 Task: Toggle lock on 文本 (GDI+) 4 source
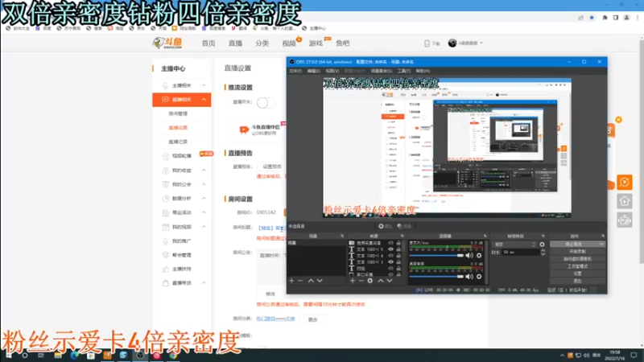(x=398, y=255)
